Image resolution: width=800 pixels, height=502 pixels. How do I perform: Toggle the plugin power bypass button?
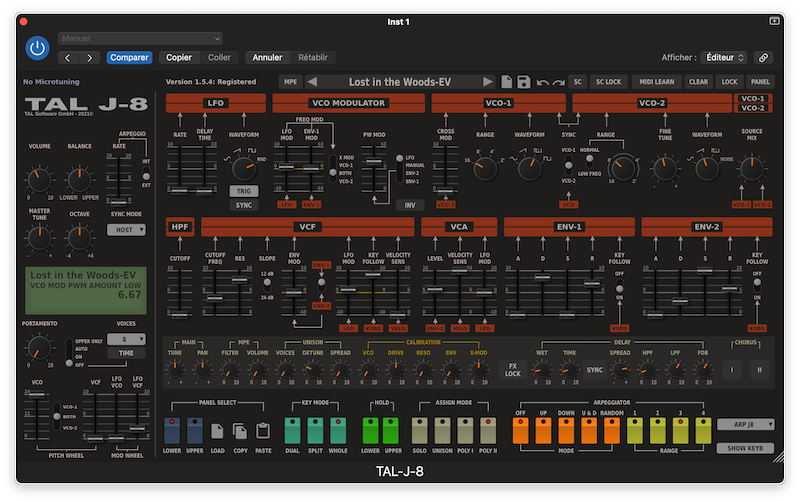tap(37, 48)
